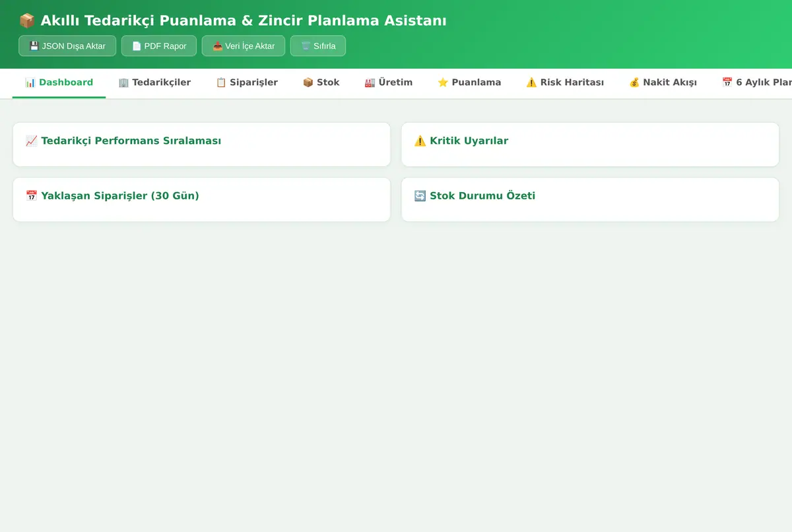
Task: Click the factory icon on Üretim tab
Action: (370, 83)
